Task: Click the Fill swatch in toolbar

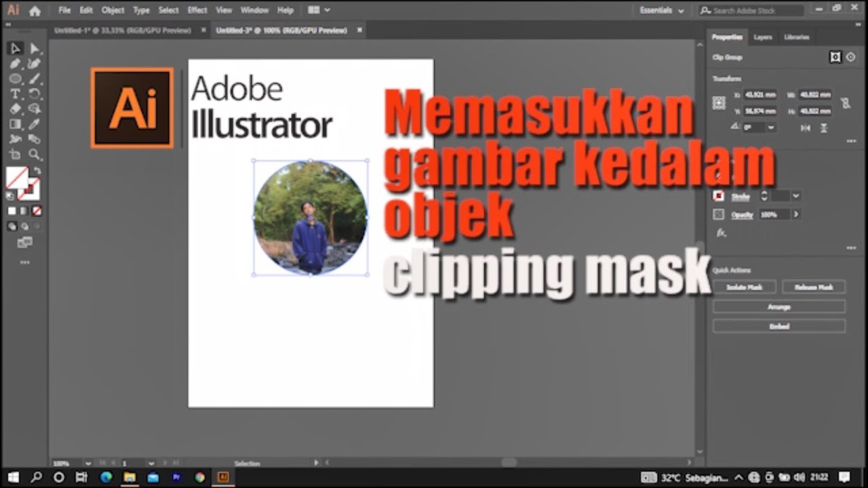Action: point(16,178)
